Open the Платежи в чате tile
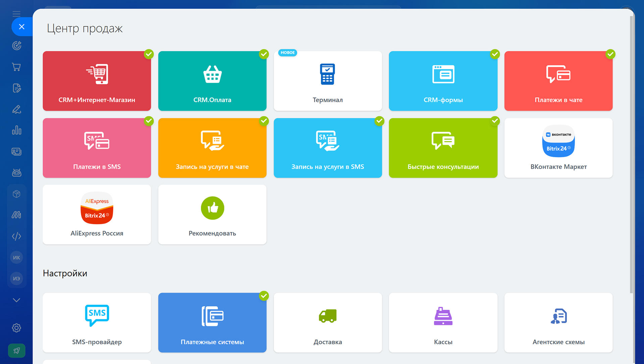Screen dimensions: 644x364 point(558,81)
